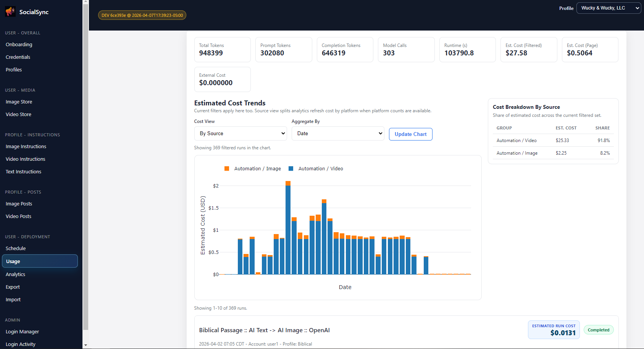Open the Export page

pyautogui.click(x=13, y=287)
